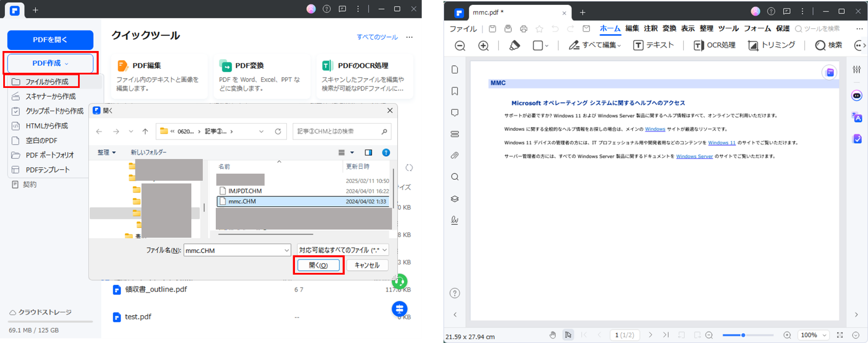Open the properties sliders icon at right sidebar

click(x=857, y=69)
